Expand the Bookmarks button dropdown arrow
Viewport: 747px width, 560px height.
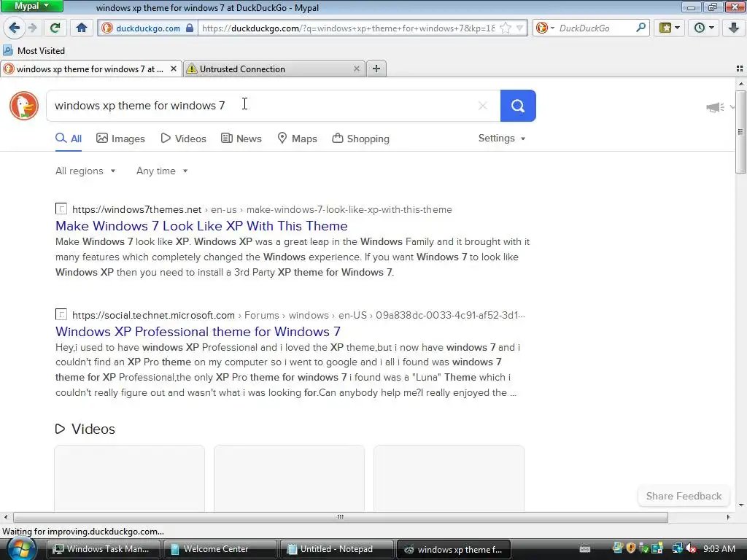point(678,28)
